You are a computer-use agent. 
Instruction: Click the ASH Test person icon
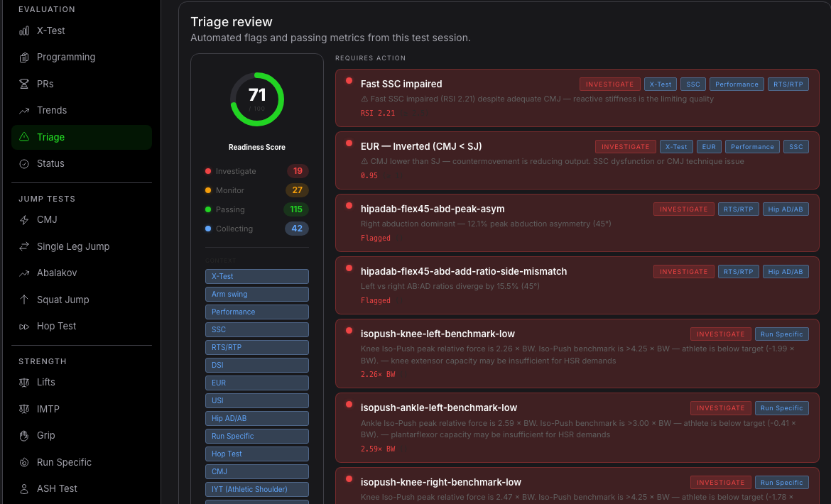(x=24, y=488)
